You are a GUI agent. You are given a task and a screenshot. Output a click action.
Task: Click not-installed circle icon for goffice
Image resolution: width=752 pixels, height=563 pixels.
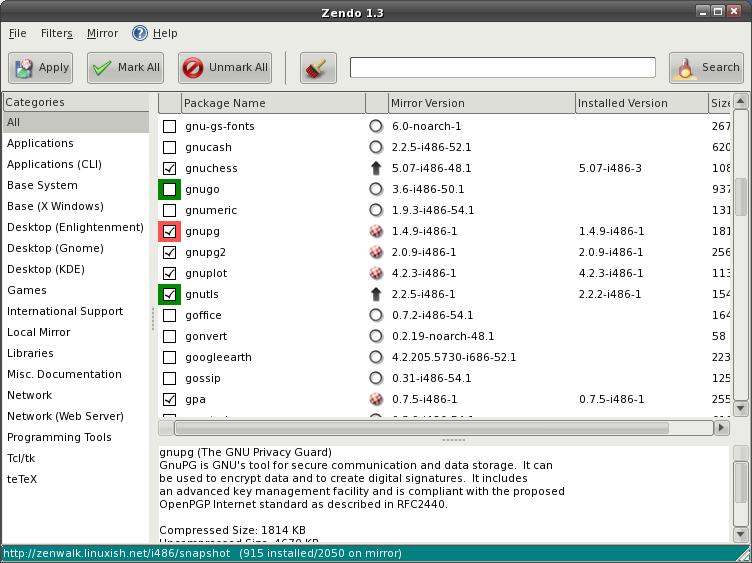pyautogui.click(x=376, y=315)
